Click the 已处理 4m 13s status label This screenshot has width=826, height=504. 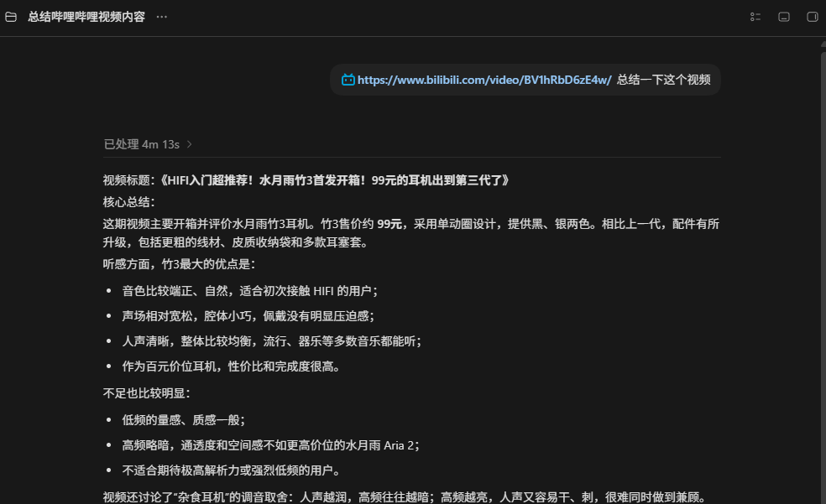click(142, 144)
